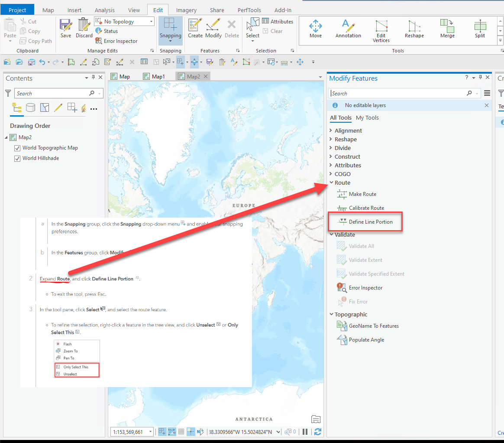504x443 pixels.
Task: Click the Define Line Portion tool
Action: (x=371, y=221)
